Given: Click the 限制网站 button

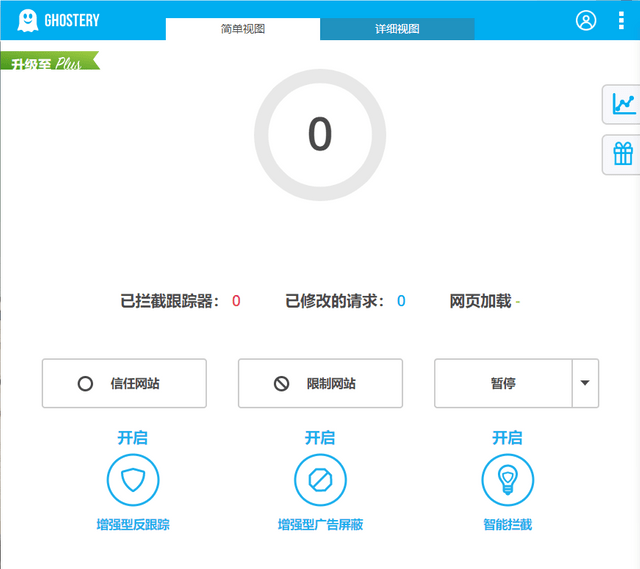Looking at the screenshot, I should click(x=320, y=383).
